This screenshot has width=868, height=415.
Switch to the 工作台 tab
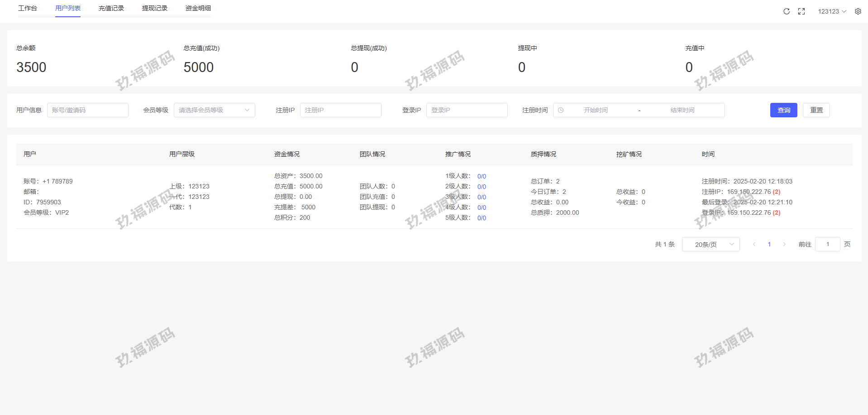point(28,8)
